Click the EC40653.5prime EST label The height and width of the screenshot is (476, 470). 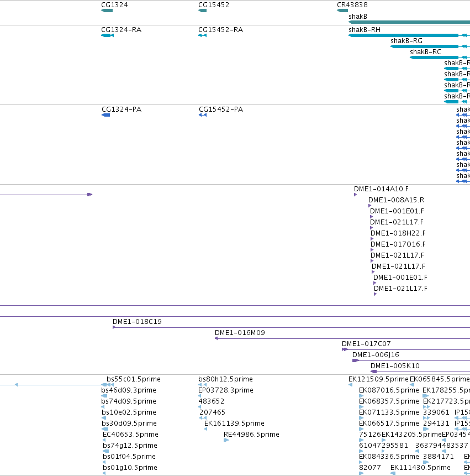[x=130, y=435]
